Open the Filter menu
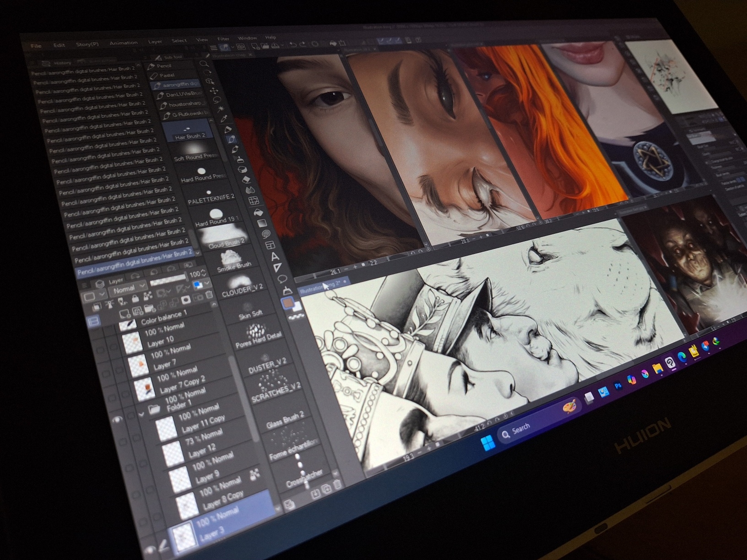This screenshot has width=747, height=560. pyautogui.click(x=223, y=39)
